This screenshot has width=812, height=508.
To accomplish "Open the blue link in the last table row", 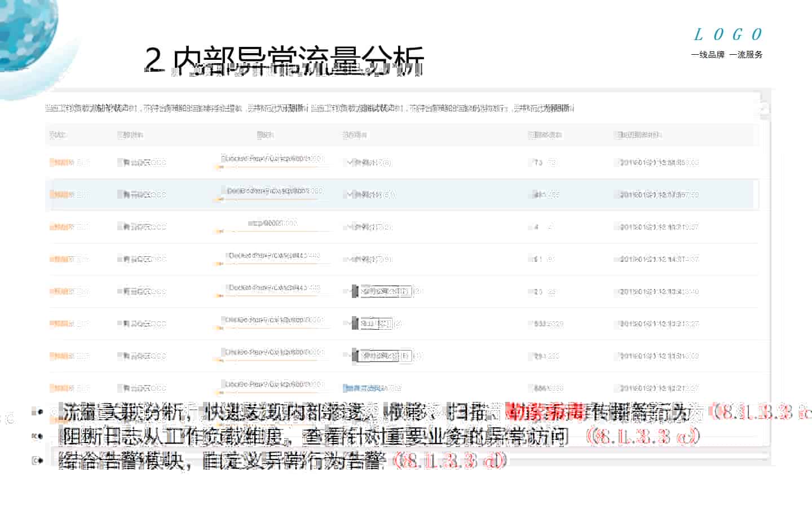I will pyautogui.click(x=372, y=388).
